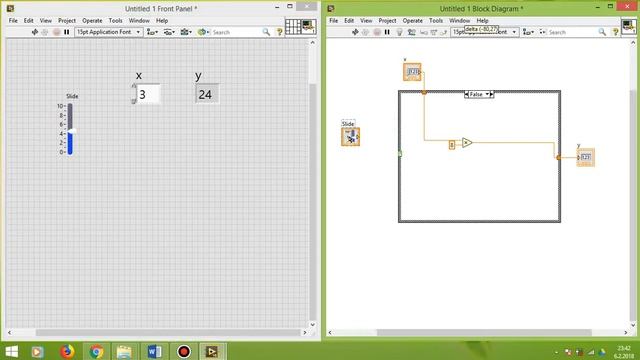This screenshot has width=640, height=360.
Task: Click the y indicator showing 24
Action: (x=207, y=94)
